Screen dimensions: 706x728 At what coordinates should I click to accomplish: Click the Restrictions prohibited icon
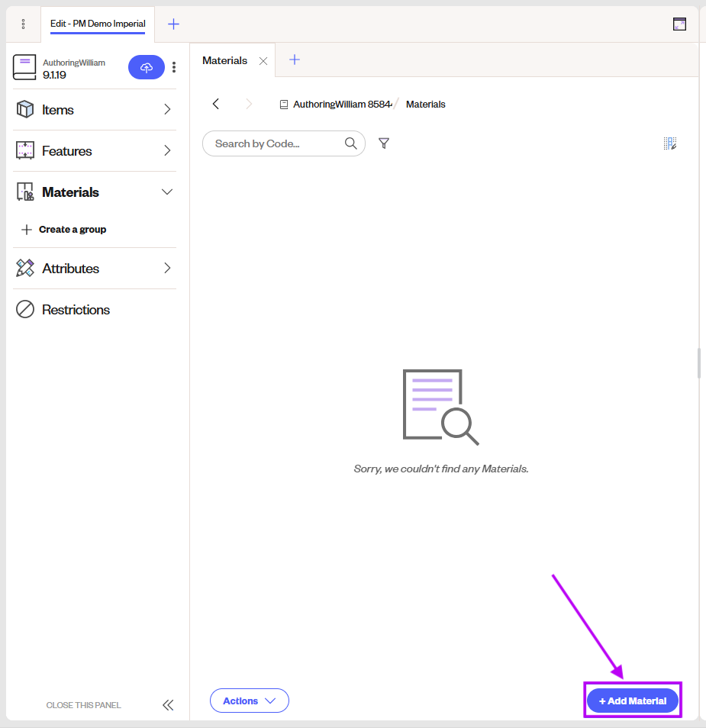tap(25, 309)
